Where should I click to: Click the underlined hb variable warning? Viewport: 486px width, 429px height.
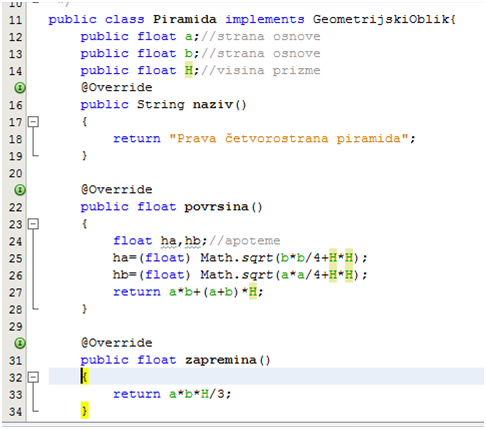[193, 241]
